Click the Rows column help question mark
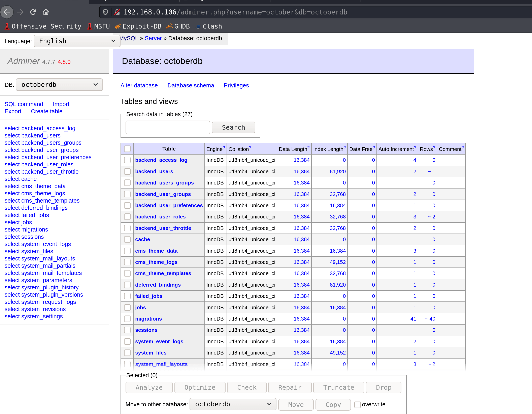Image resolution: width=532 pixels, height=414 pixels. click(x=434, y=147)
